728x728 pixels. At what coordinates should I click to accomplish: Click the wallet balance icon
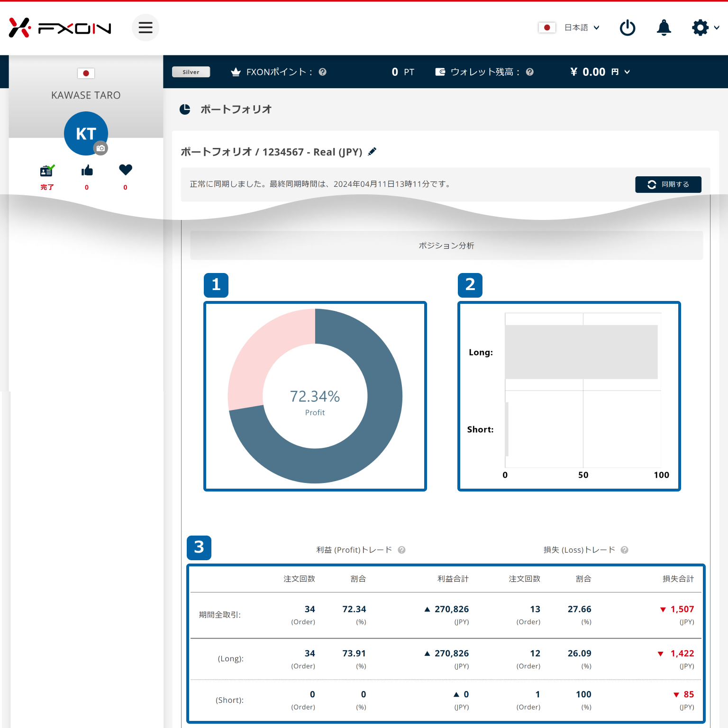(440, 72)
